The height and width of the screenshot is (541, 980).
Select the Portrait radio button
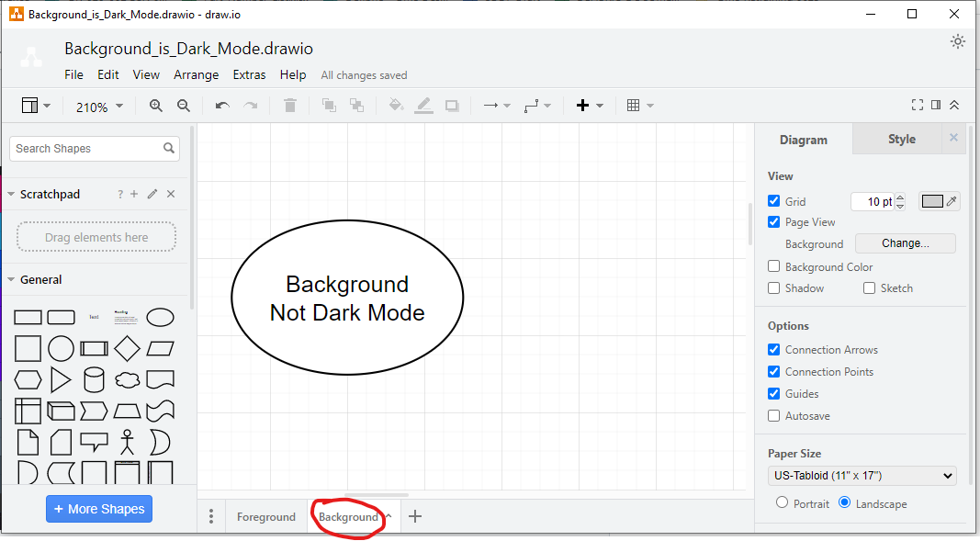coord(782,502)
